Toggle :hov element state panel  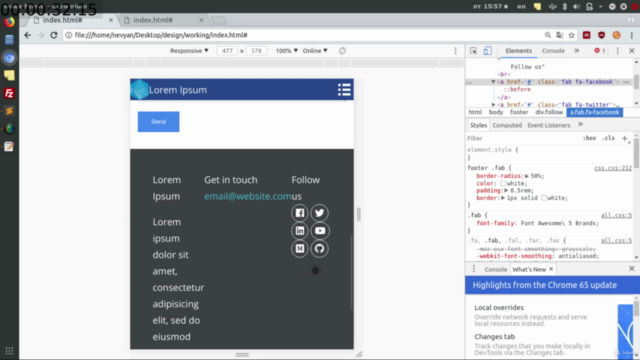589,138
